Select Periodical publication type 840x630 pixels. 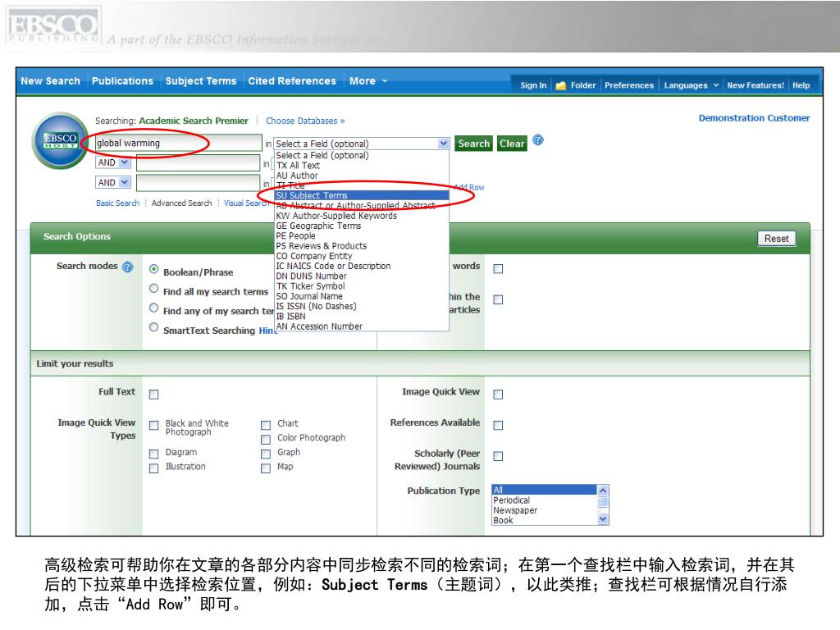[544, 500]
